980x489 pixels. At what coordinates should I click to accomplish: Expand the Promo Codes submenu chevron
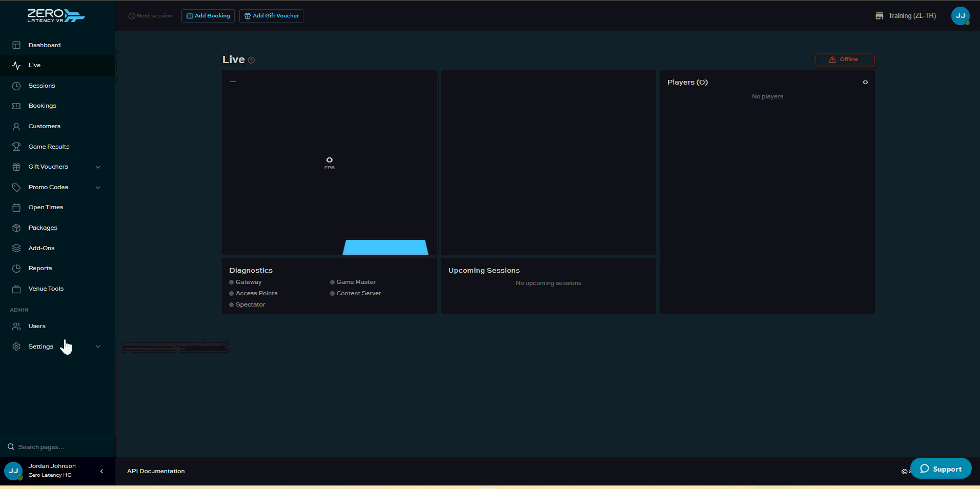pos(98,188)
